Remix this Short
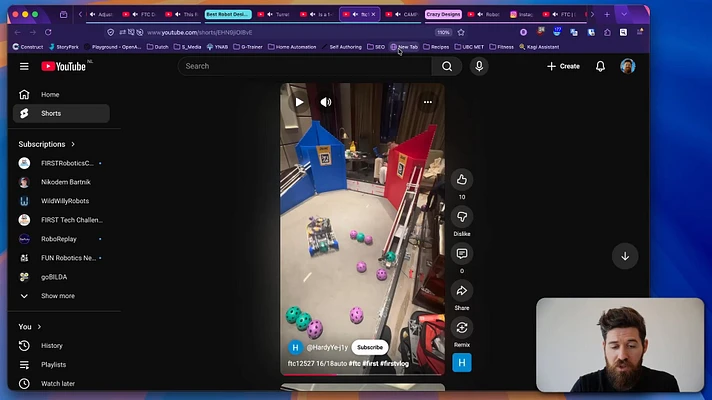Viewport: 712px width, 400px height. pyautogui.click(x=462, y=328)
